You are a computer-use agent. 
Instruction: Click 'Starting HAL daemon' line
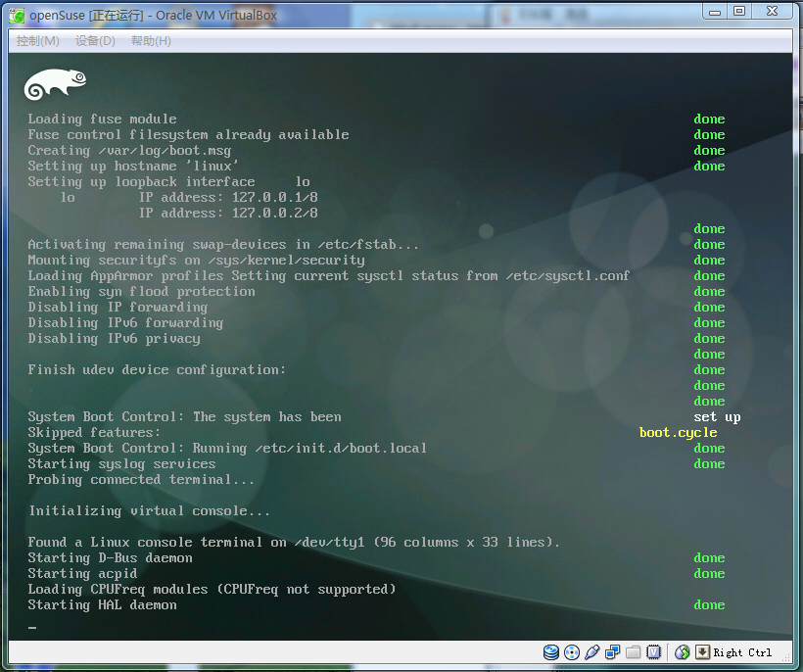pos(102,605)
